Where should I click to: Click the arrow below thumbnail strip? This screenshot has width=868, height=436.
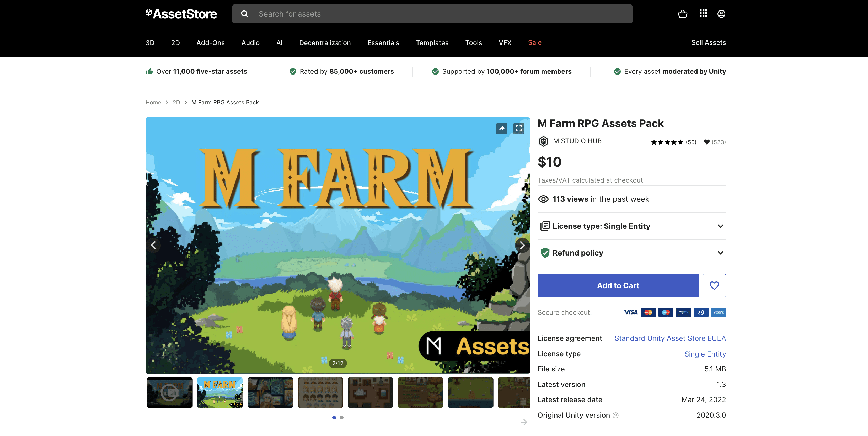[x=524, y=422]
